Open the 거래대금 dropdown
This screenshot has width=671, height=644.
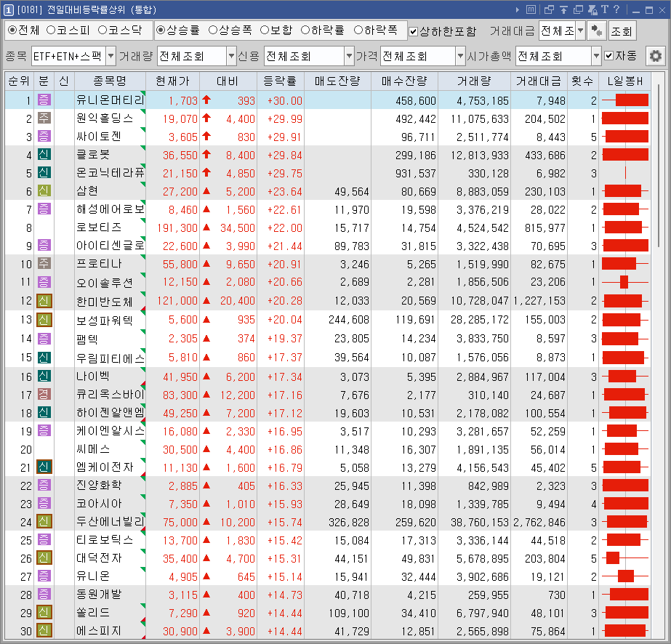click(581, 31)
